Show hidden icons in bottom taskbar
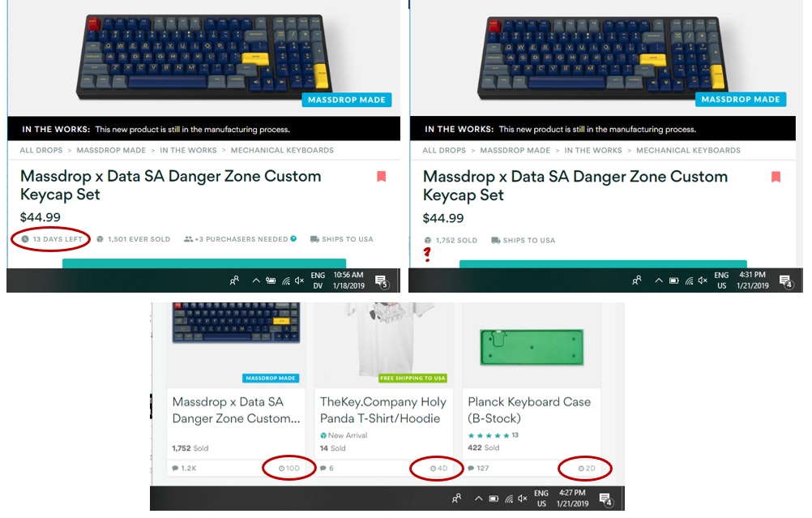This screenshot has width=812, height=518. pyautogui.click(x=478, y=499)
